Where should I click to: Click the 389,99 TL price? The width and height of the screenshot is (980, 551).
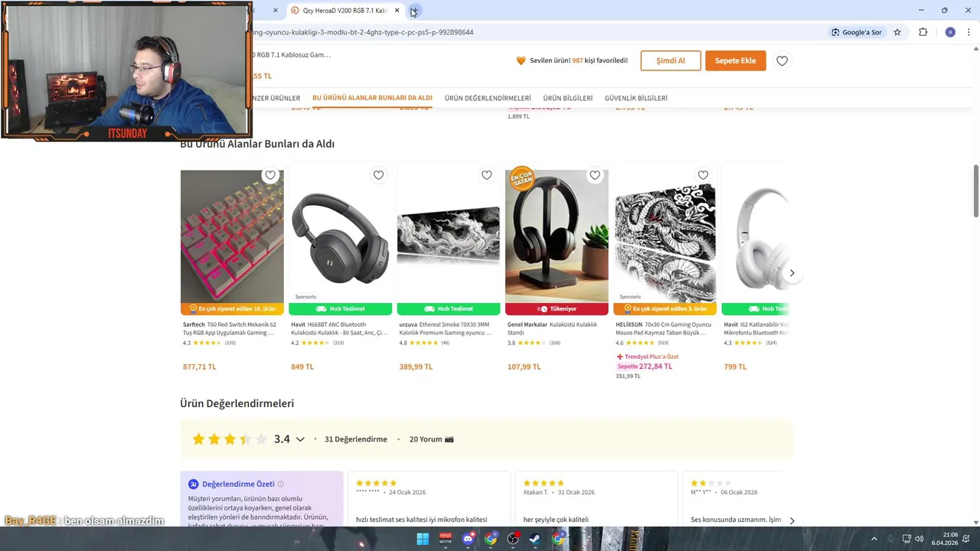click(x=416, y=367)
